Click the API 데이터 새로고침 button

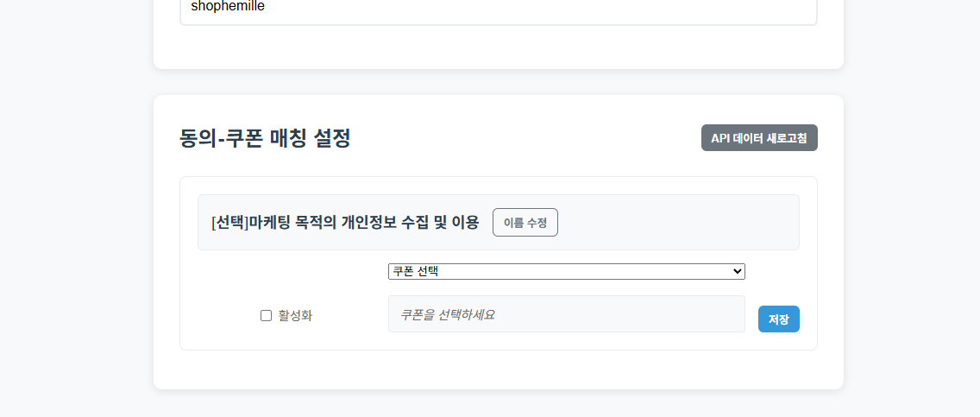[759, 138]
